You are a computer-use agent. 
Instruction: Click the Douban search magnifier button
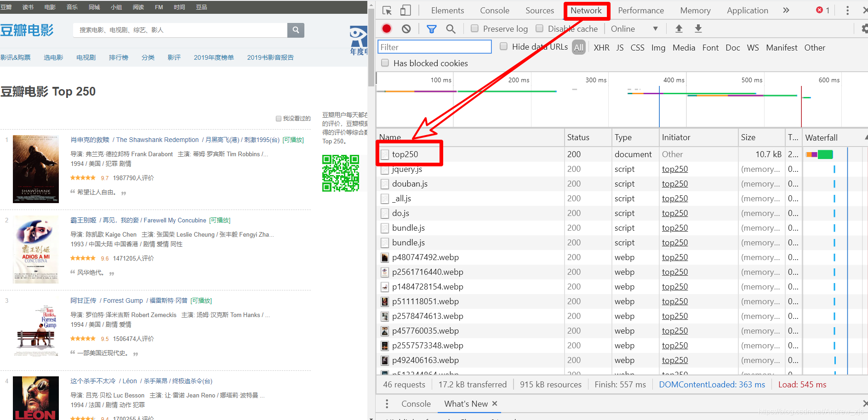click(296, 30)
